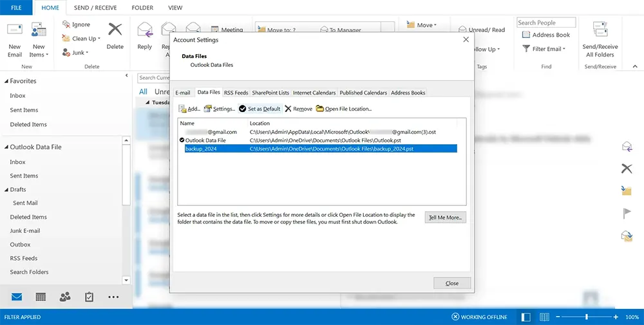Switch to People view icon

65,297
